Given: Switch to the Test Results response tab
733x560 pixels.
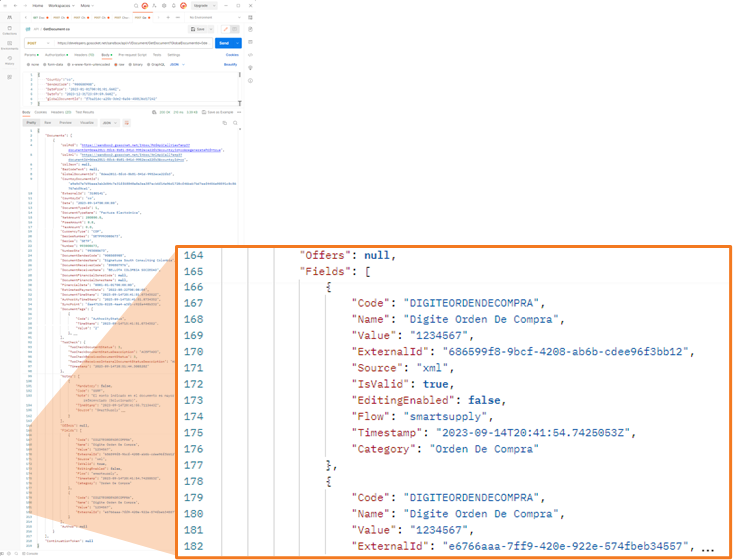Looking at the screenshot, I should [x=85, y=112].
